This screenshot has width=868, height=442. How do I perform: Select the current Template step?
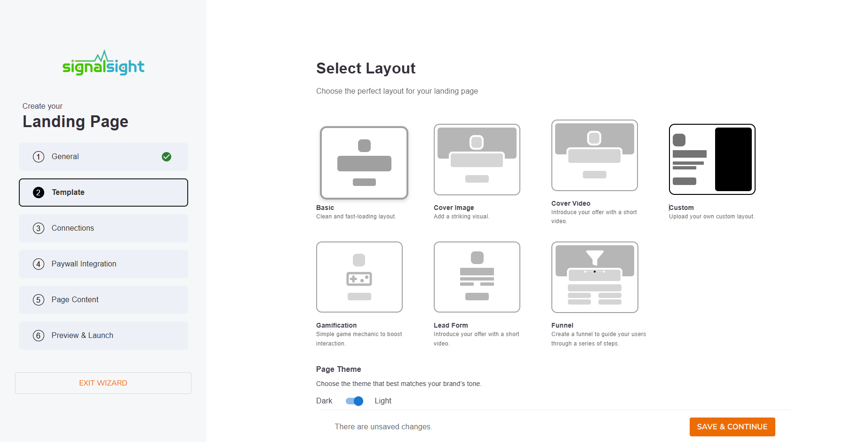coord(104,193)
